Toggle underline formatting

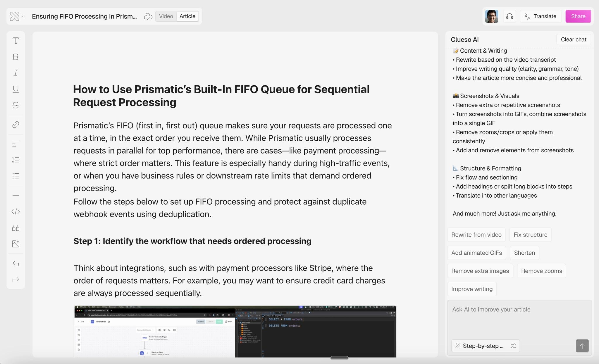click(x=16, y=89)
